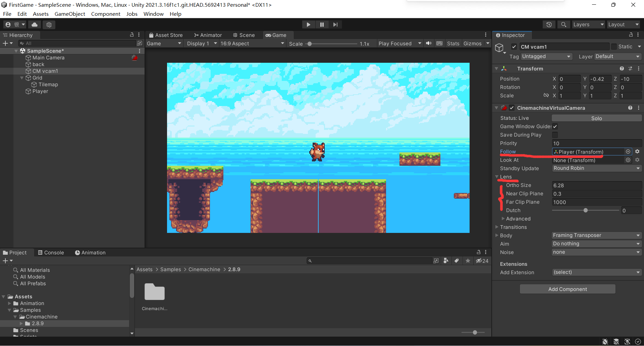
Task: Click the Follow field object picker circle
Action: click(628, 152)
